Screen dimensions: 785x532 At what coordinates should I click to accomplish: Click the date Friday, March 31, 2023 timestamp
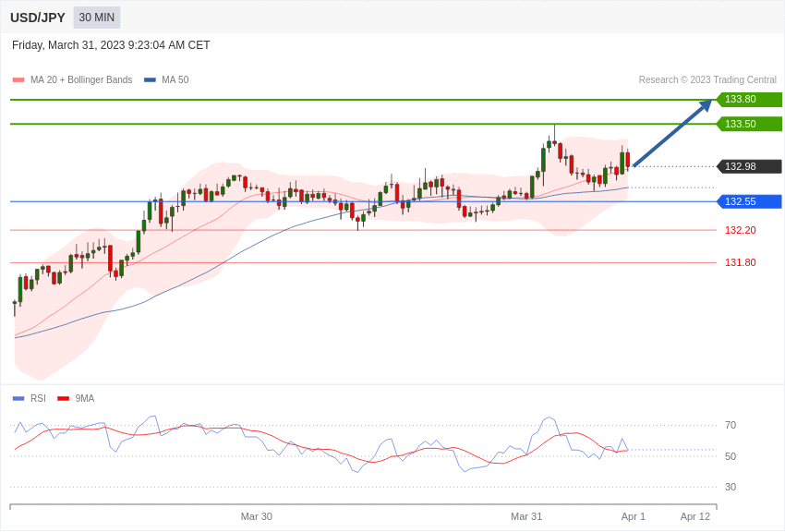click(111, 45)
